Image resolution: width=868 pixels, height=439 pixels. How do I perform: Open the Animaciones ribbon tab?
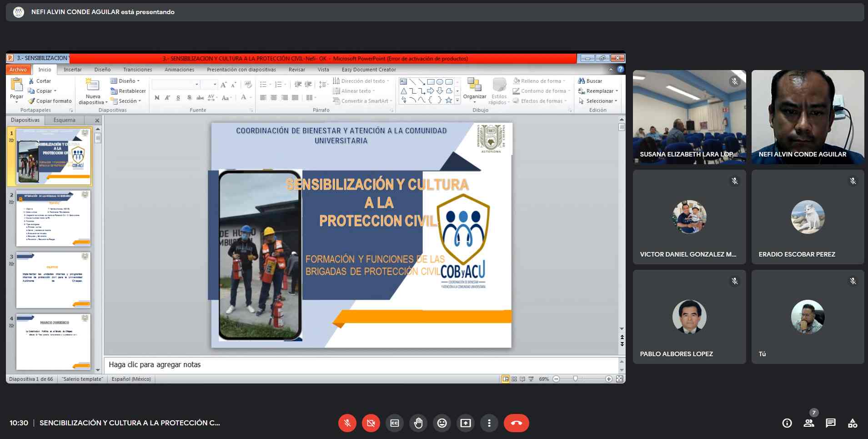point(179,70)
